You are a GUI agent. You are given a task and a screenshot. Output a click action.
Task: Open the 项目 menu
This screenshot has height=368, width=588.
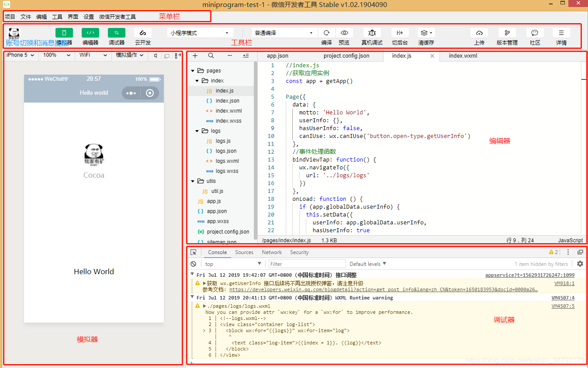pos(10,17)
